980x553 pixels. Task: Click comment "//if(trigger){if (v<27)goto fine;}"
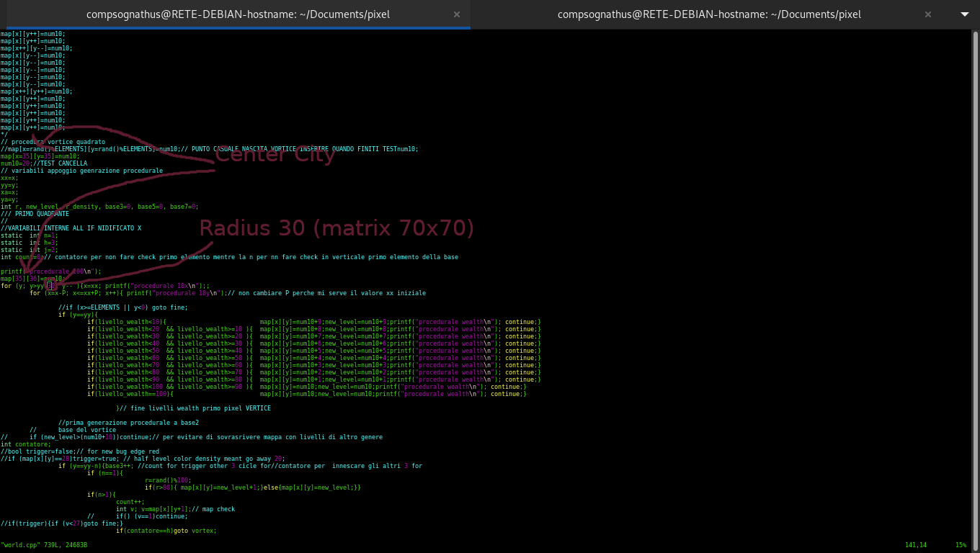point(62,523)
